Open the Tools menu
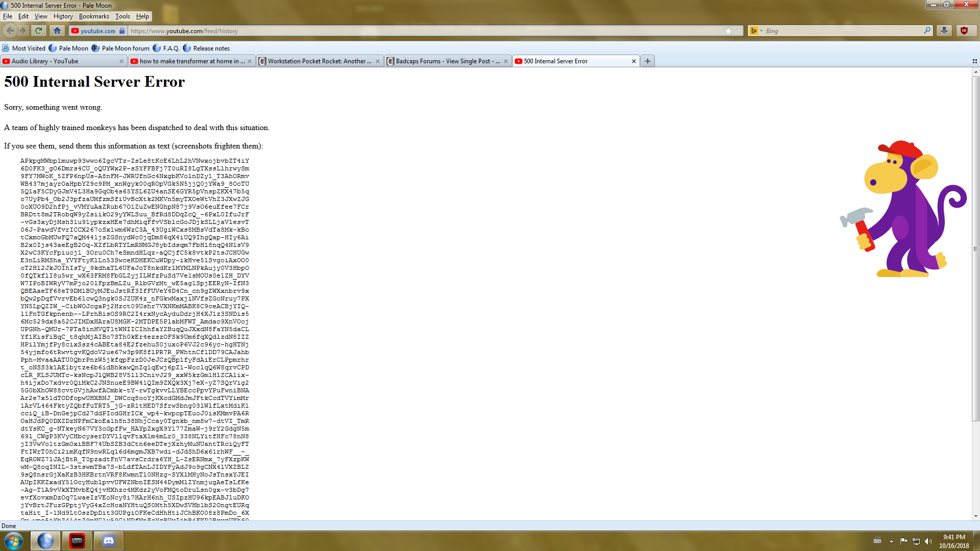Screen dimensions: 980x551 click(122, 16)
